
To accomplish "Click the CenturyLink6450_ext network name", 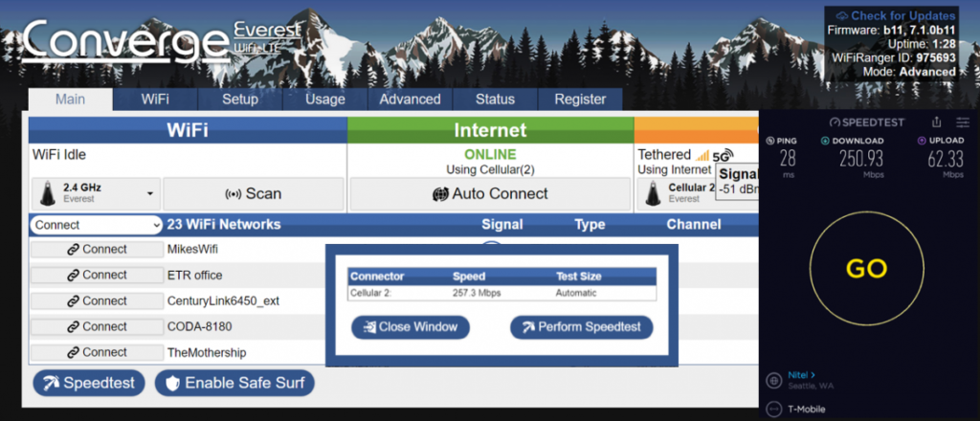I will [223, 301].
